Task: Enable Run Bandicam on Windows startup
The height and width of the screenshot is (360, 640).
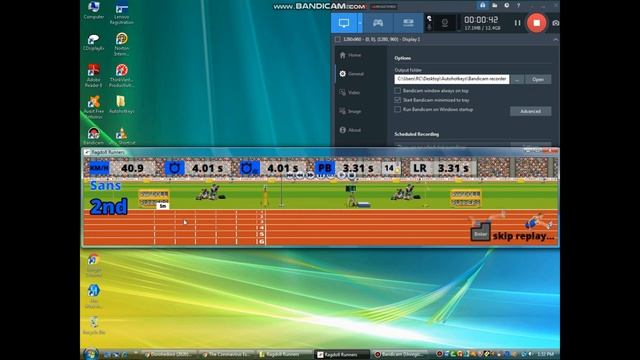Action: [x=398, y=109]
